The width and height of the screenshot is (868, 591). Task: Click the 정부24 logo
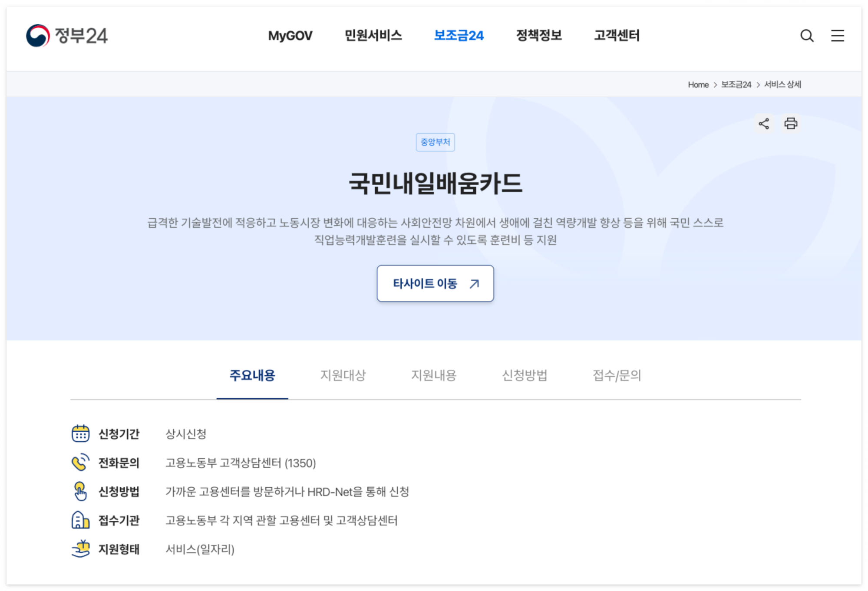[67, 36]
